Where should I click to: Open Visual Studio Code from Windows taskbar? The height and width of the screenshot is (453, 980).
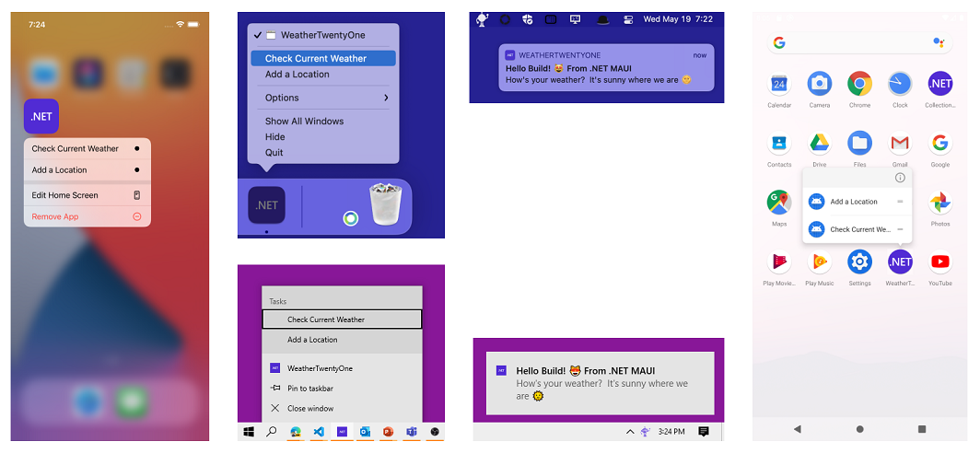[318, 432]
